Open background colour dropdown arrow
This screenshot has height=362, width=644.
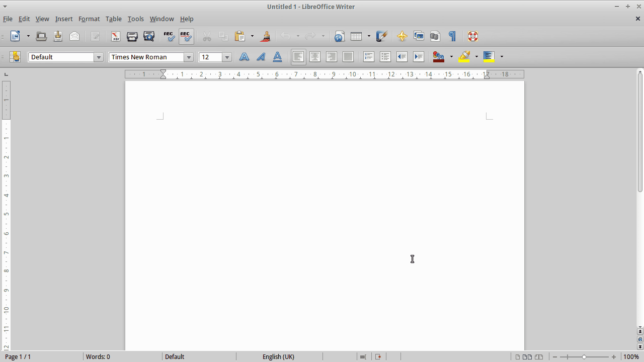tap(502, 57)
